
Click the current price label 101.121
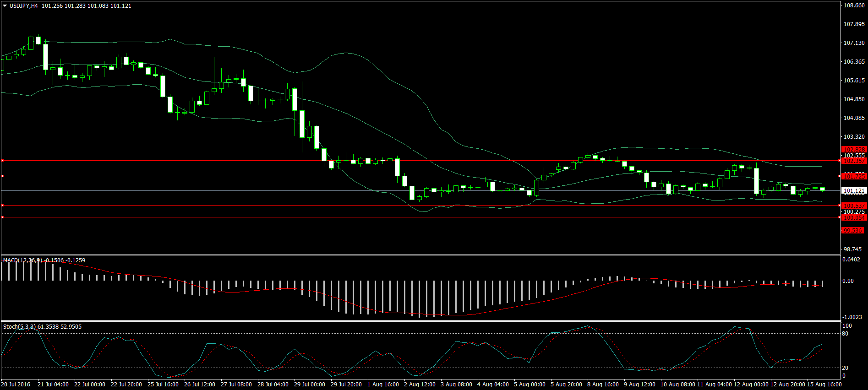click(x=854, y=191)
